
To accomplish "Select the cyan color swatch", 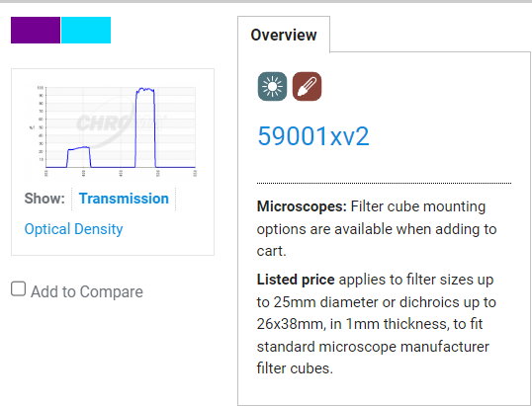I will (86, 31).
